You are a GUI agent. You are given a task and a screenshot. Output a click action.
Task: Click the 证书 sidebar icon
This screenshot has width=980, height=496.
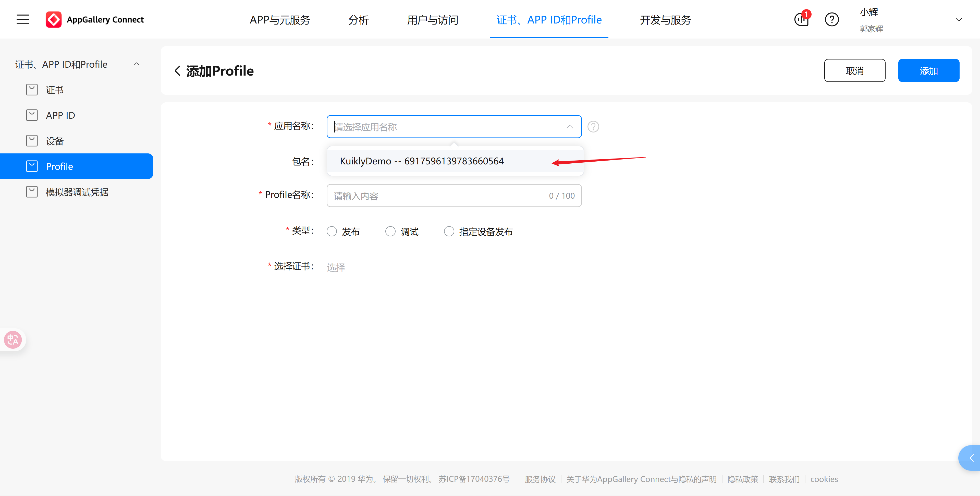pyautogui.click(x=32, y=89)
